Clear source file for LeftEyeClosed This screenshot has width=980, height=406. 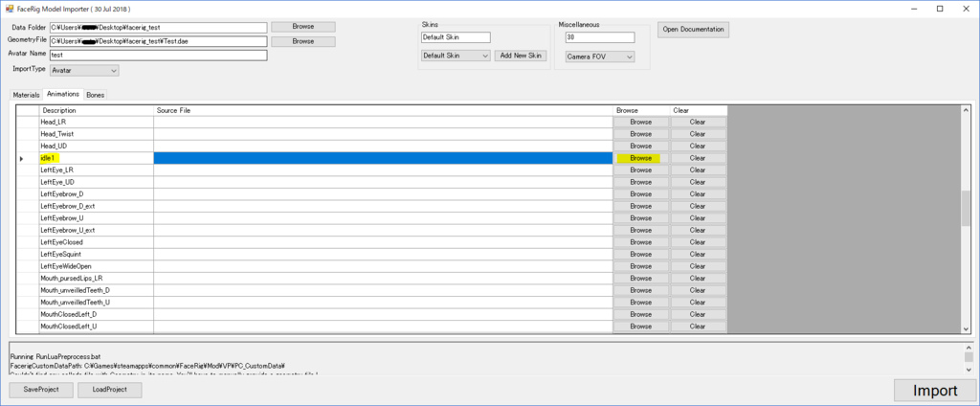pyautogui.click(x=698, y=242)
